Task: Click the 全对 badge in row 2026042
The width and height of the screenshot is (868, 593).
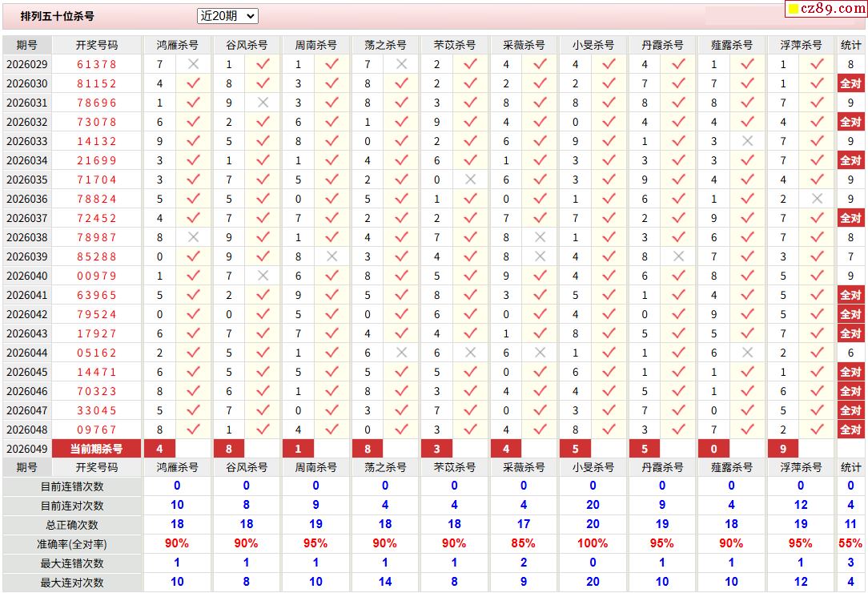Action: 851,314
